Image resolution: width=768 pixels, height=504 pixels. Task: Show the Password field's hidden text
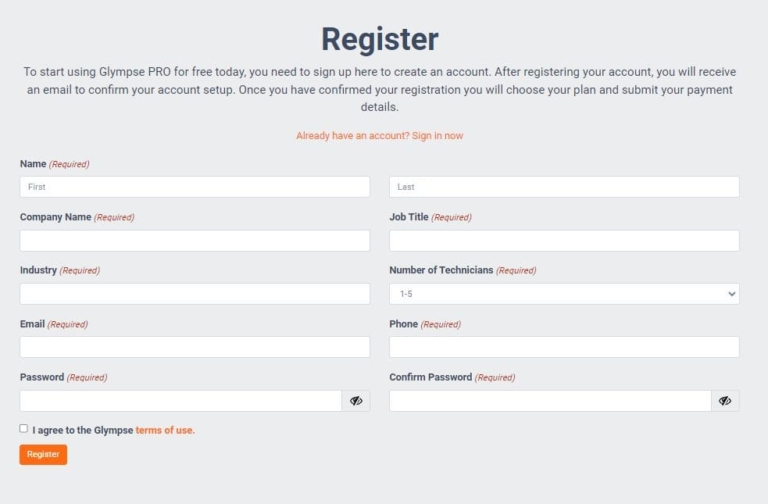[356, 401]
